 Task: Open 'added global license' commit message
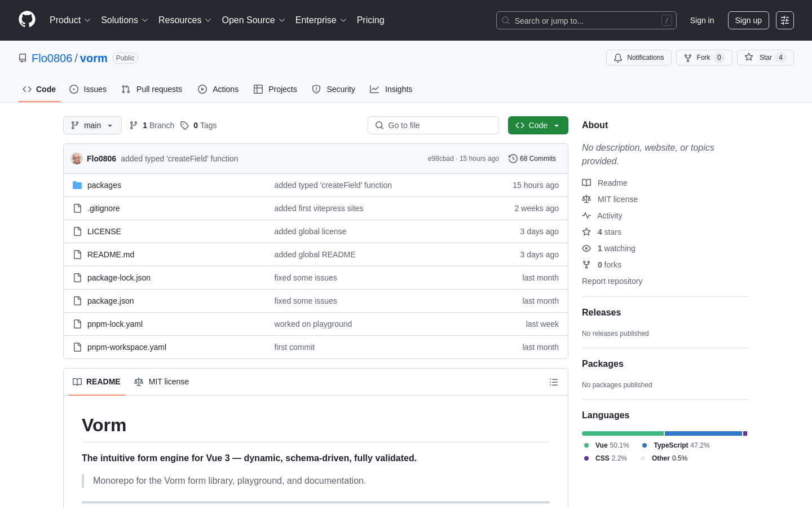click(x=310, y=231)
